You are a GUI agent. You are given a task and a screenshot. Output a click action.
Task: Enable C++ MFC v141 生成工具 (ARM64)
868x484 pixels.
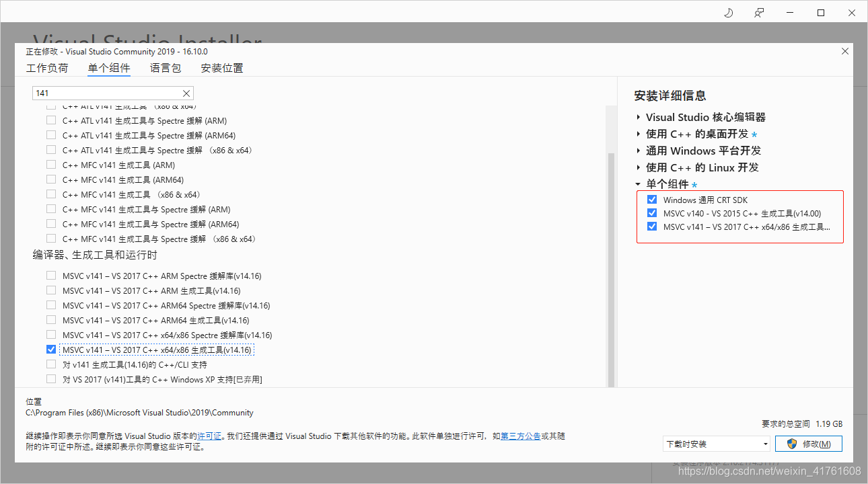point(51,179)
